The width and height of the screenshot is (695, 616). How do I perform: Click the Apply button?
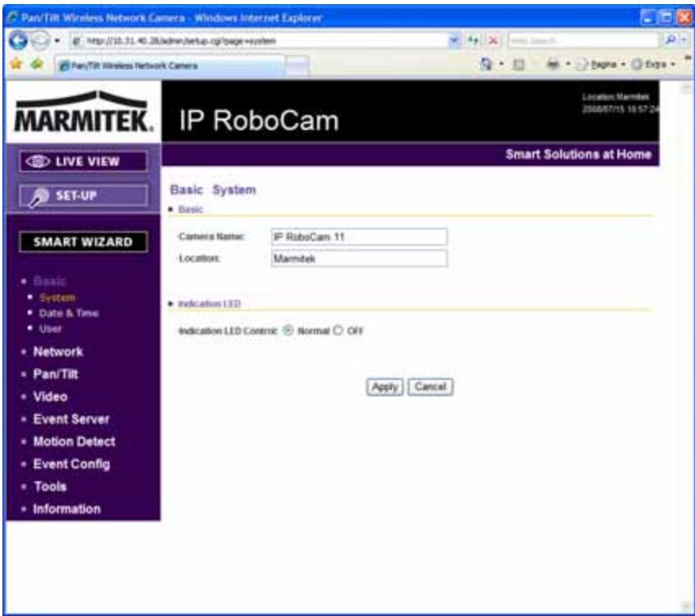pyautogui.click(x=385, y=387)
